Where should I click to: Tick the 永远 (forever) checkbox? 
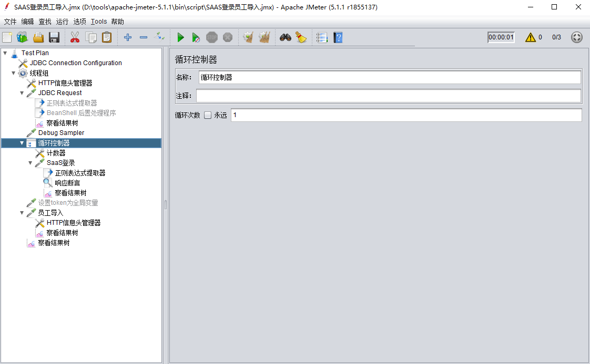(208, 115)
